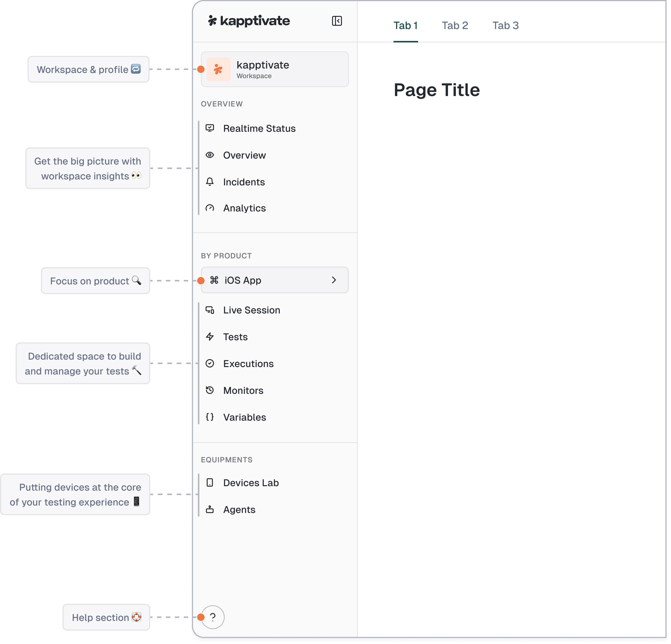Click the Analytics gauge icon
Image resolution: width=671 pixels, height=644 pixels.
(210, 208)
